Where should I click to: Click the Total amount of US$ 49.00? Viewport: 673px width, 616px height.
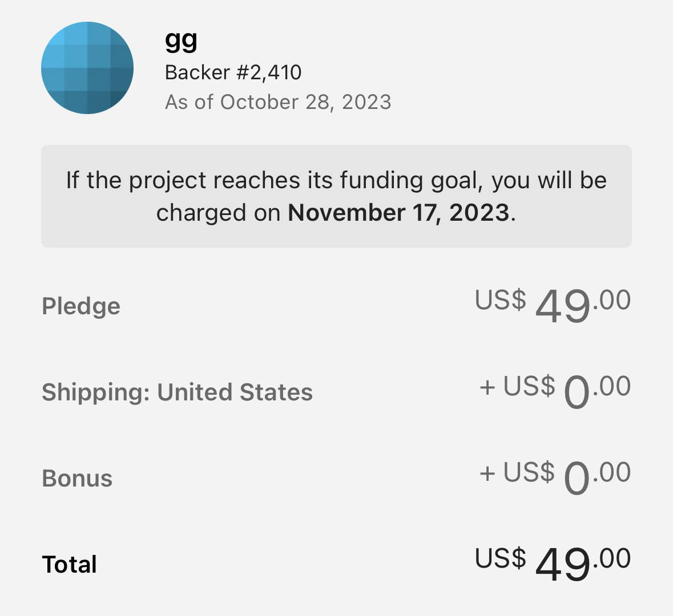click(553, 563)
